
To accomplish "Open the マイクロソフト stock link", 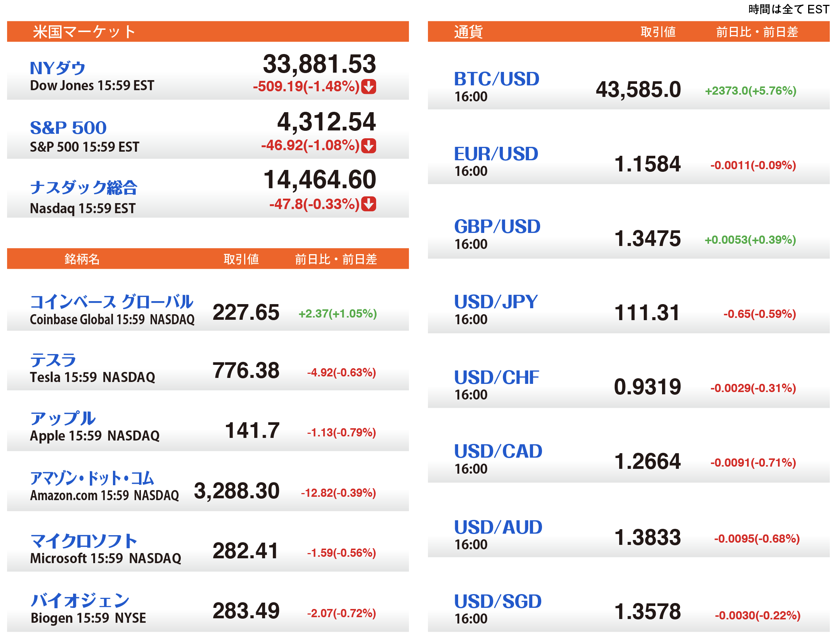I will click(x=84, y=541).
